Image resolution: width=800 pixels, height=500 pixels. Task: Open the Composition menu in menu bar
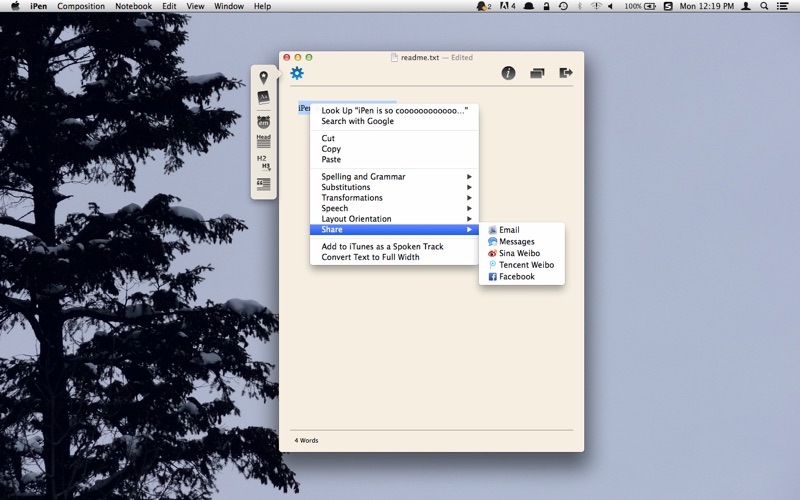coord(81,6)
